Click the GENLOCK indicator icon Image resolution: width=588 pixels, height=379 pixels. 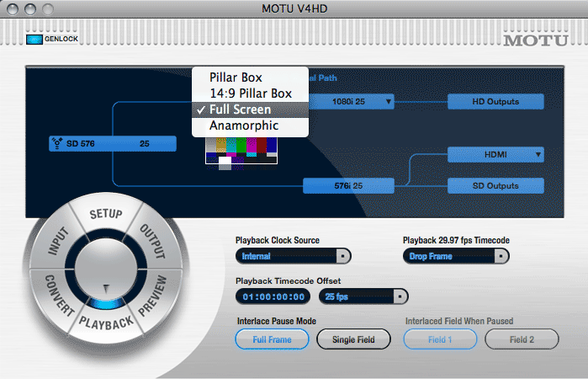[34, 39]
